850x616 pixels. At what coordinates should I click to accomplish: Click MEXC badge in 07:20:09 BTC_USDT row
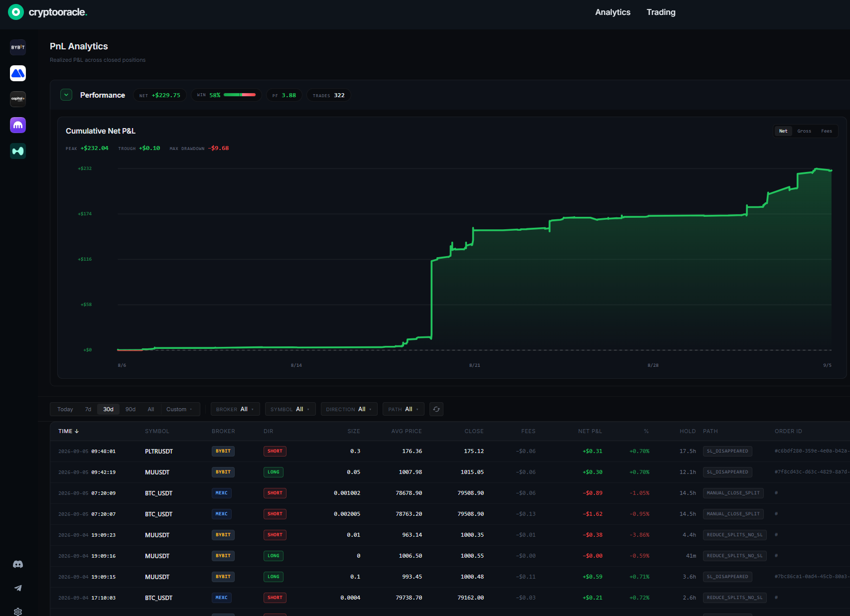222,493
